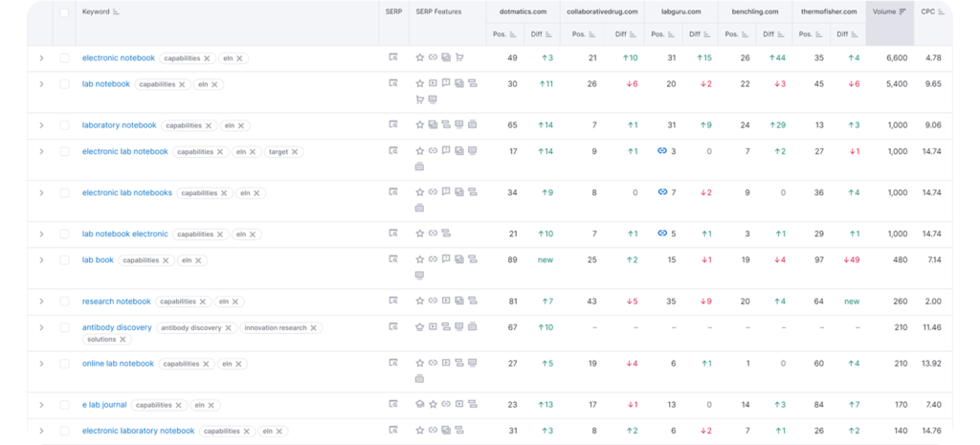Screen dimensions: 980x445
Task: Click thermofisher diff ↓49 in lab book row
Action: 851,260
